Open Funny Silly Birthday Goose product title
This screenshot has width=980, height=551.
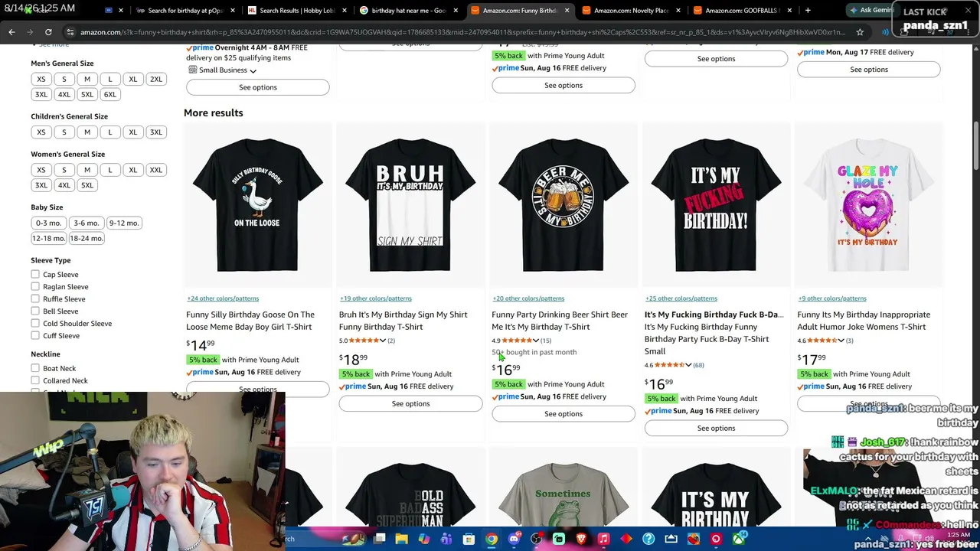coord(250,321)
